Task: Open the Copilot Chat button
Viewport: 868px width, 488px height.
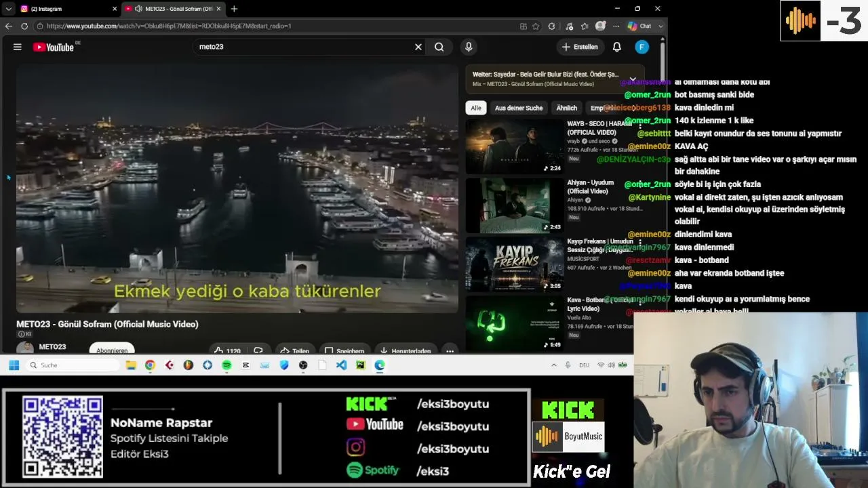Action: pos(639,26)
